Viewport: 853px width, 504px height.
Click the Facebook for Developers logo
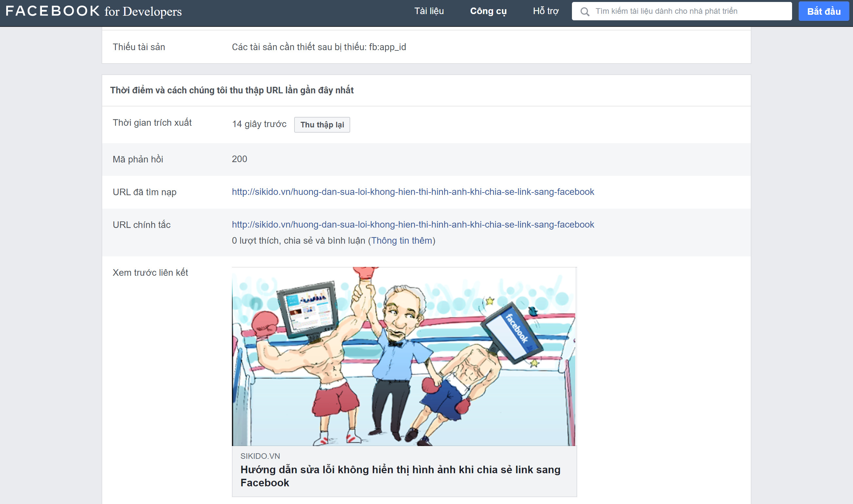click(x=94, y=11)
